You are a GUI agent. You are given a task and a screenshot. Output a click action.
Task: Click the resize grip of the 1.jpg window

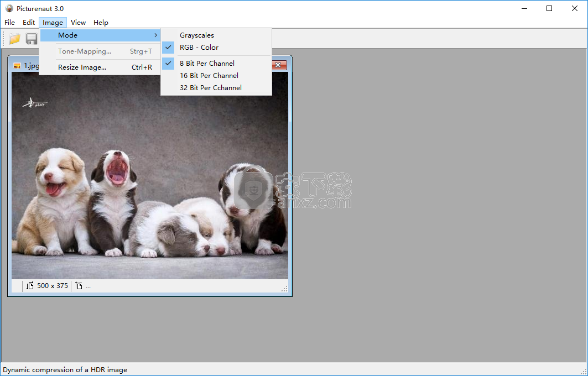[285, 289]
